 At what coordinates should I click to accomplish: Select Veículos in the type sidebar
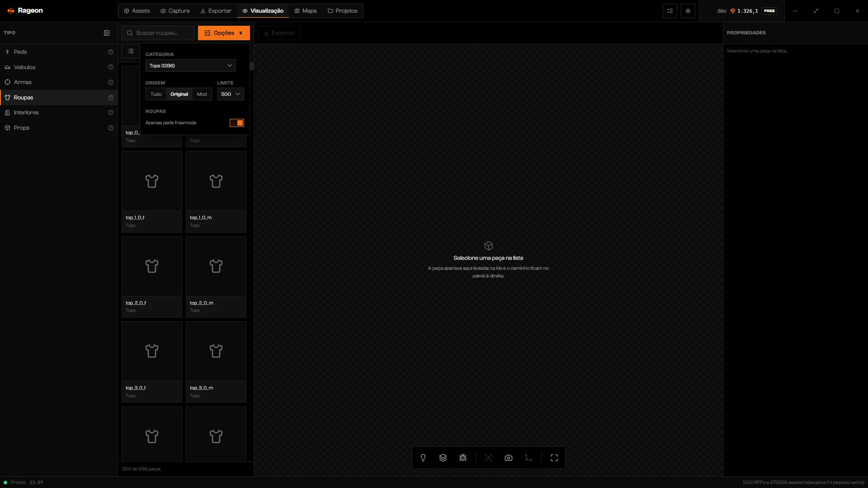coord(59,67)
